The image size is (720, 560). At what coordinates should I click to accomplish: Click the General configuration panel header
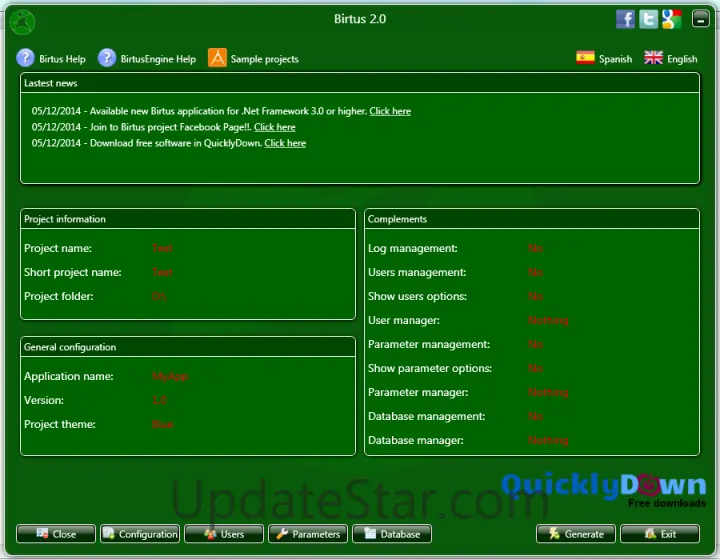pyautogui.click(x=188, y=347)
